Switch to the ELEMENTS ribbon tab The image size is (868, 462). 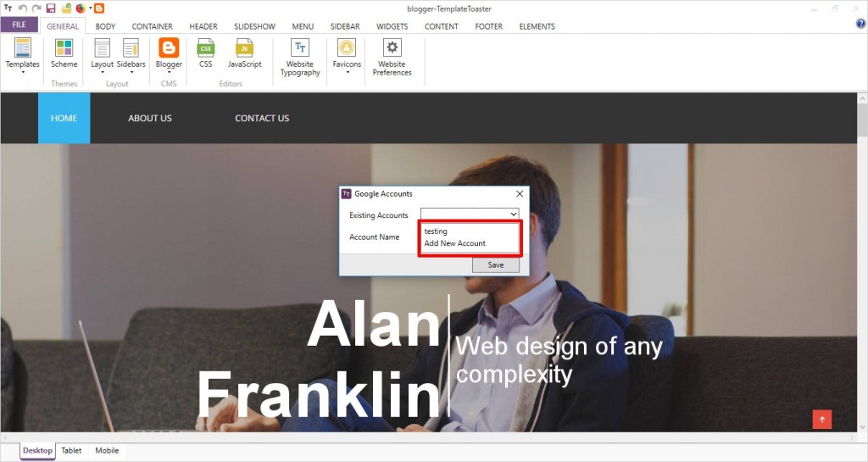point(537,26)
